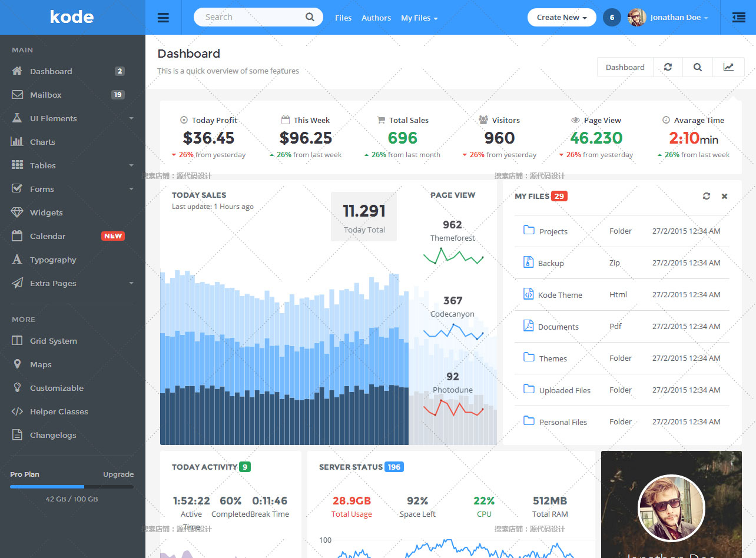Open the right sidebar panel icon

(x=738, y=18)
